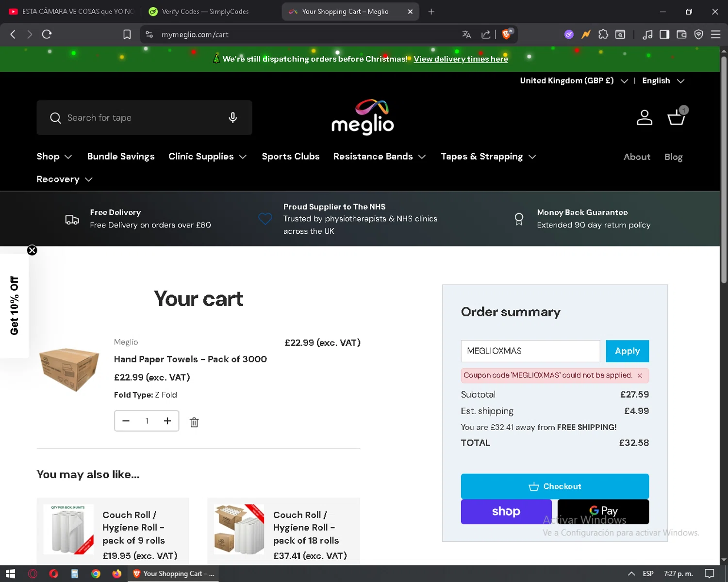Screen dimensions: 728x582
Task: Open the Bundle Savings page
Action: (x=121, y=157)
